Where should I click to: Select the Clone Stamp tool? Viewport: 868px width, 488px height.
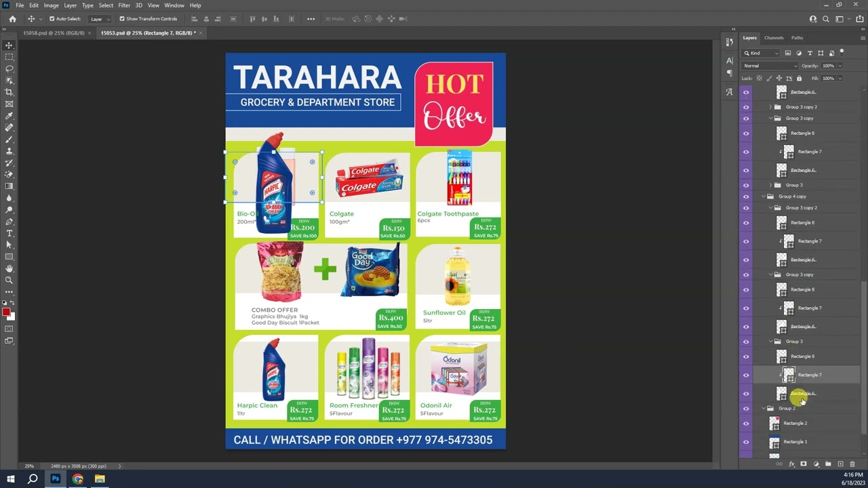[x=9, y=150]
